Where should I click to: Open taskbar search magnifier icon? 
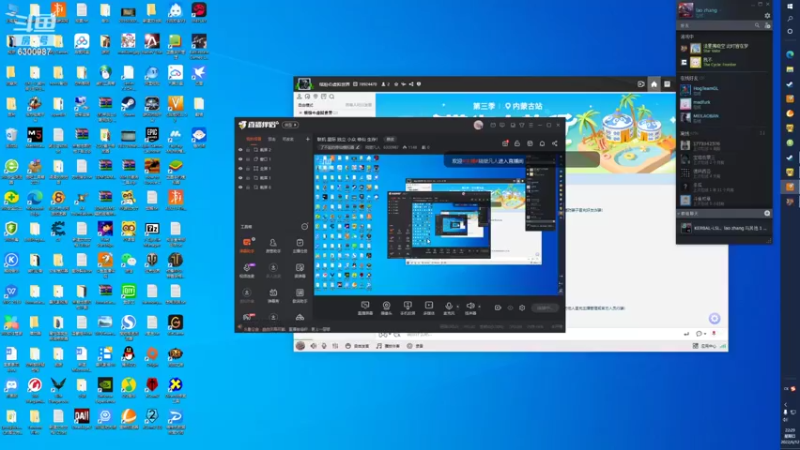click(x=790, y=19)
